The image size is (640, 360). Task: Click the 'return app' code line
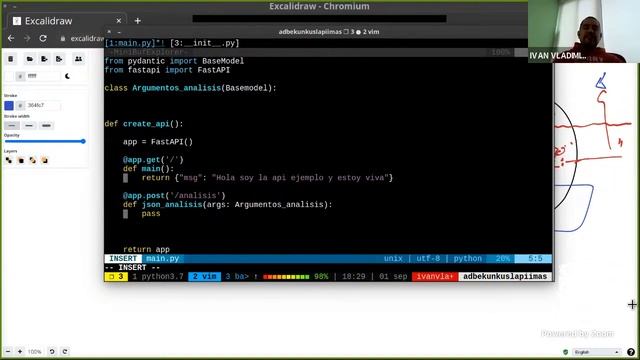[146, 249]
